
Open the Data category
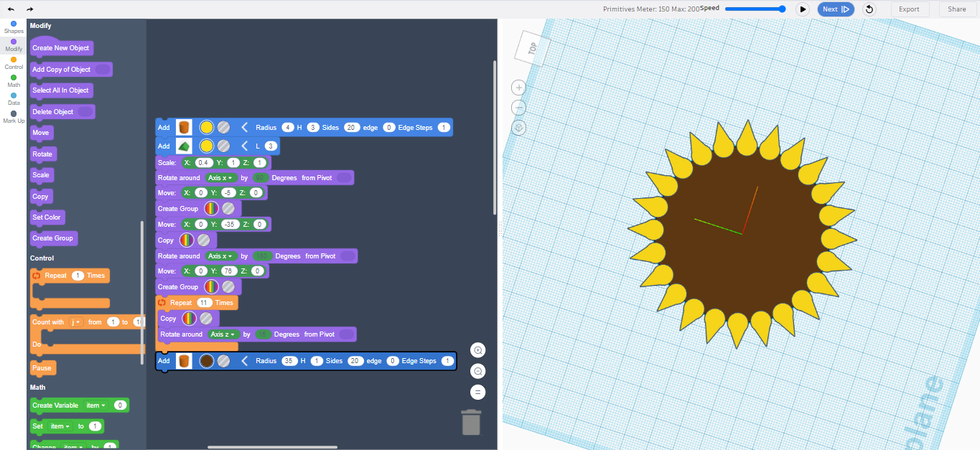14,99
